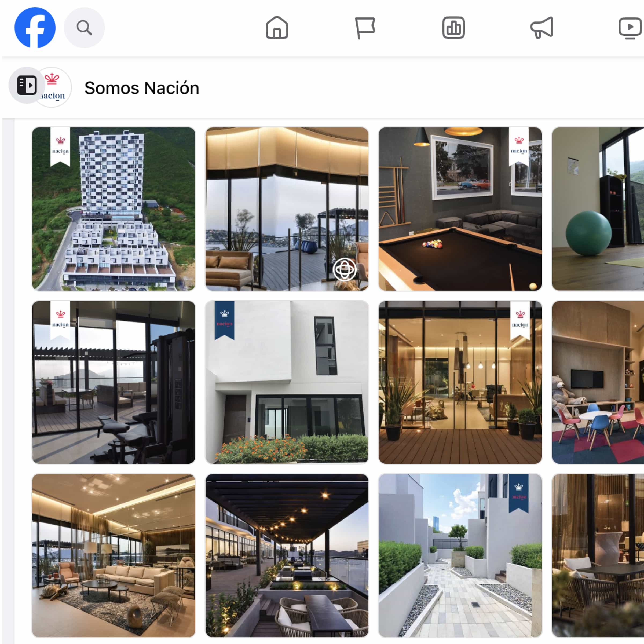Open the Insights bar chart icon
The image size is (644, 644).
[453, 28]
